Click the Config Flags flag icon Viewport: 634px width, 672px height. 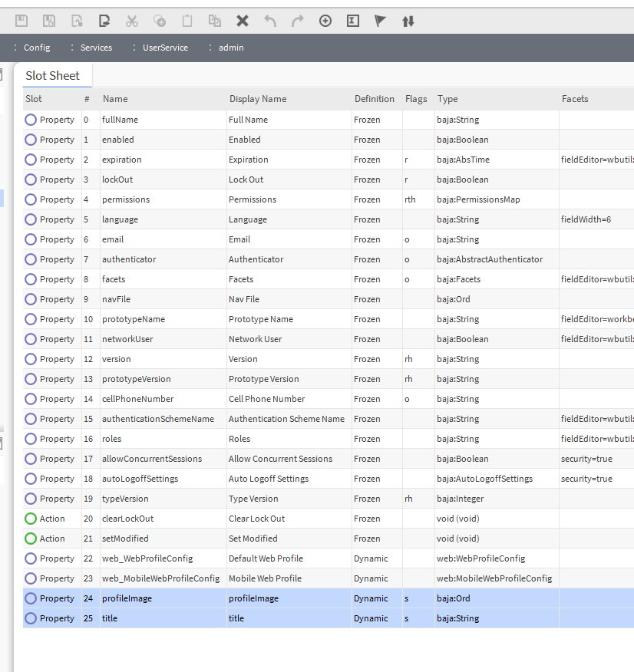(x=381, y=21)
